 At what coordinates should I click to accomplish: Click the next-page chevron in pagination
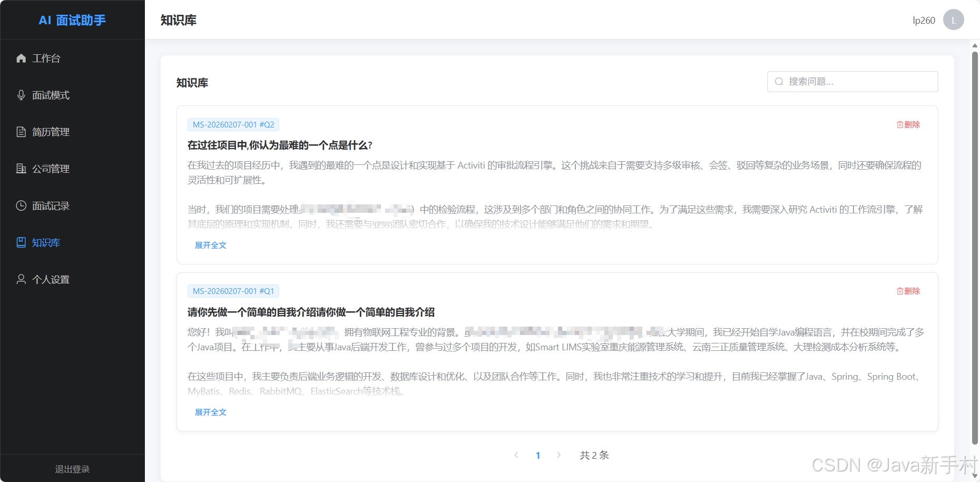tap(558, 455)
